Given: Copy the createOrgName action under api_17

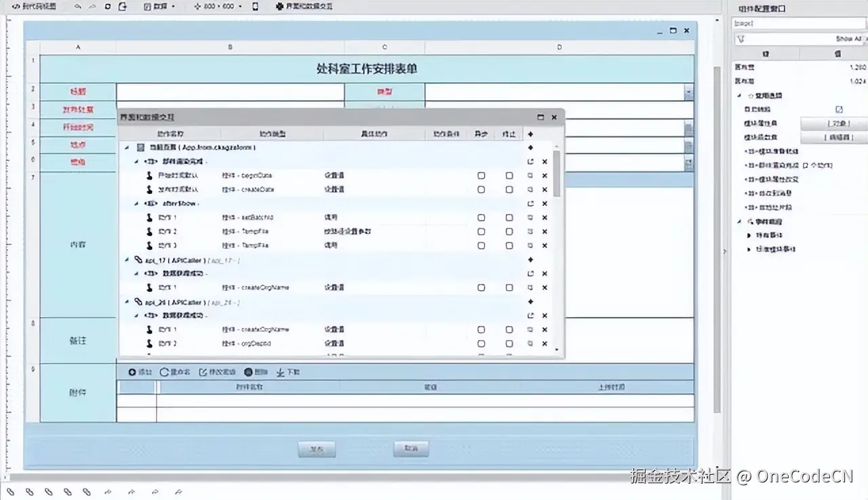Looking at the screenshot, I should tap(530, 288).
